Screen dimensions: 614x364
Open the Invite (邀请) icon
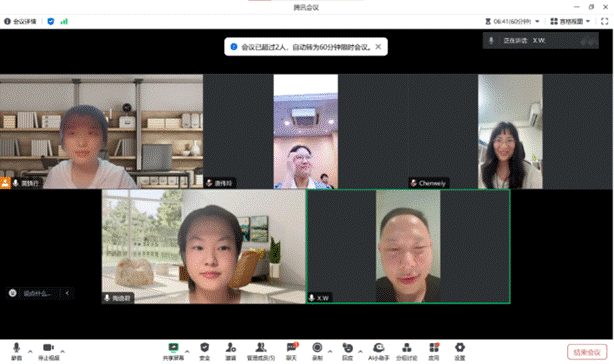tap(231, 351)
